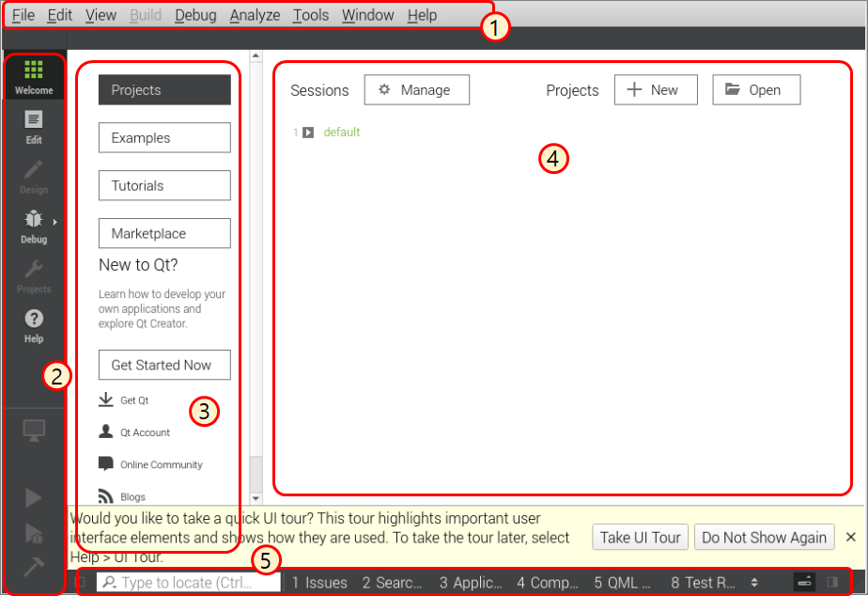868x596 pixels.
Task: Click the side panel scroll up arrow
Action: 256,55
